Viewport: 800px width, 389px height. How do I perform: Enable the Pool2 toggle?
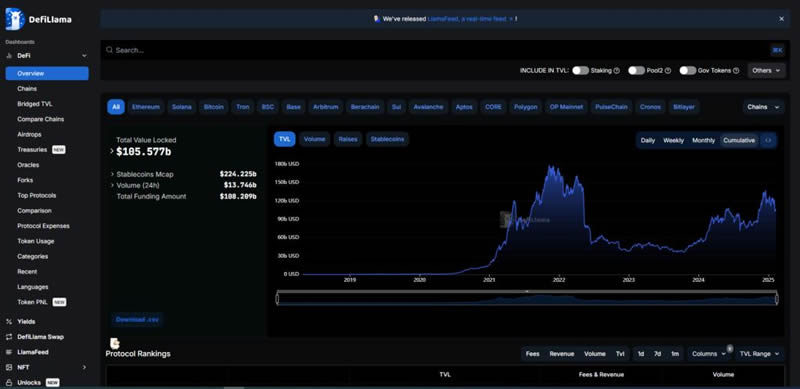[x=636, y=70]
